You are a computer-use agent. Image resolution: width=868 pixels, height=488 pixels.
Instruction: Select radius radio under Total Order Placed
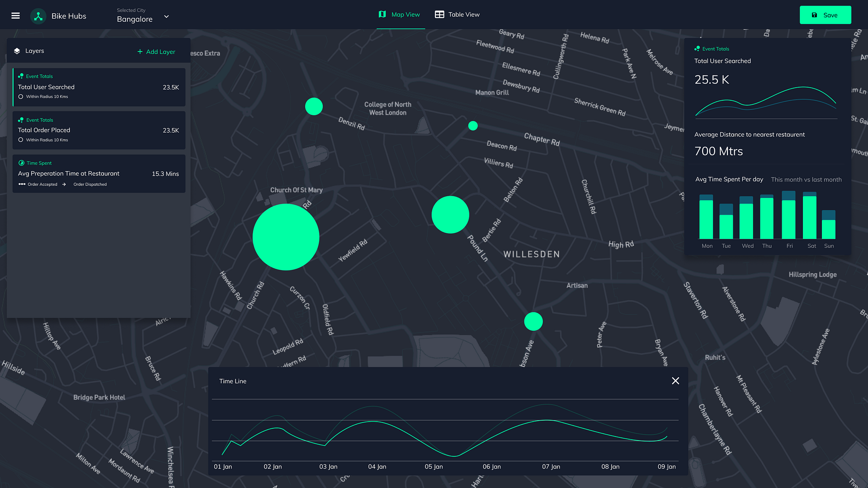(x=21, y=140)
